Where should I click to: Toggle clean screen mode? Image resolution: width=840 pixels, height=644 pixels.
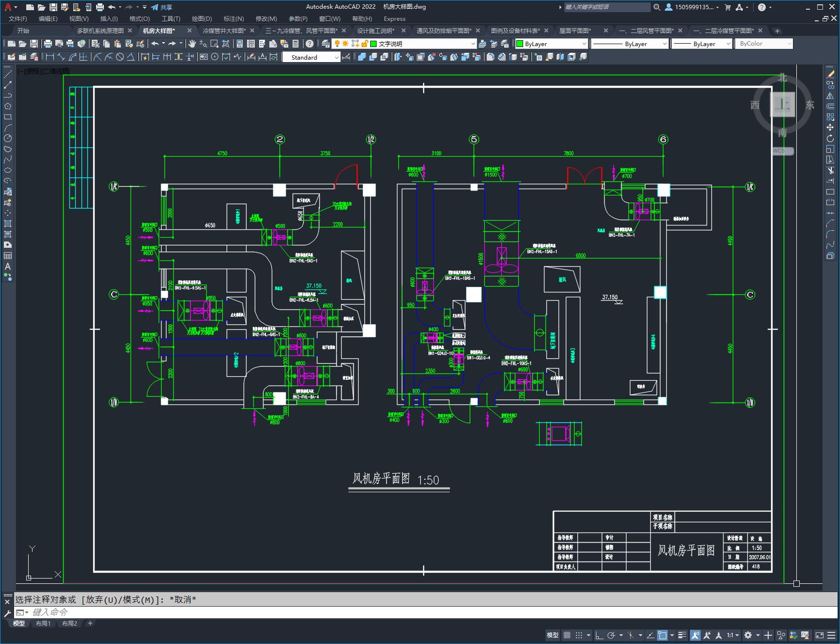tap(819, 635)
